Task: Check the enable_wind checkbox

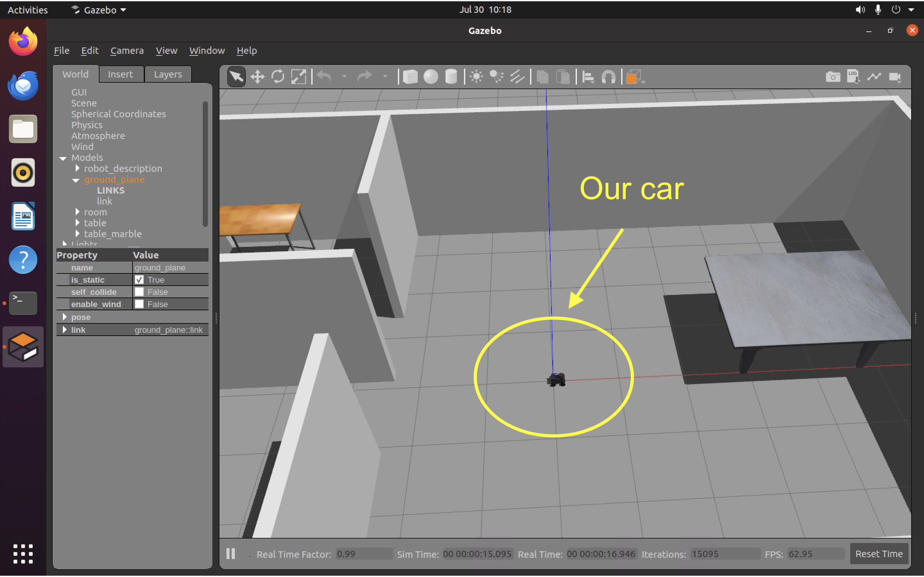Action: pyautogui.click(x=139, y=304)
